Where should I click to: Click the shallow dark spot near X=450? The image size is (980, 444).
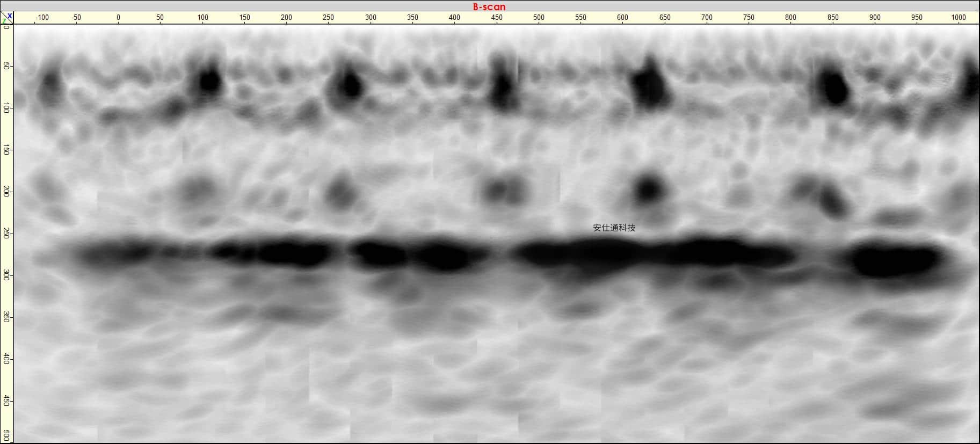pyautogui.click(x=502, y=86)
